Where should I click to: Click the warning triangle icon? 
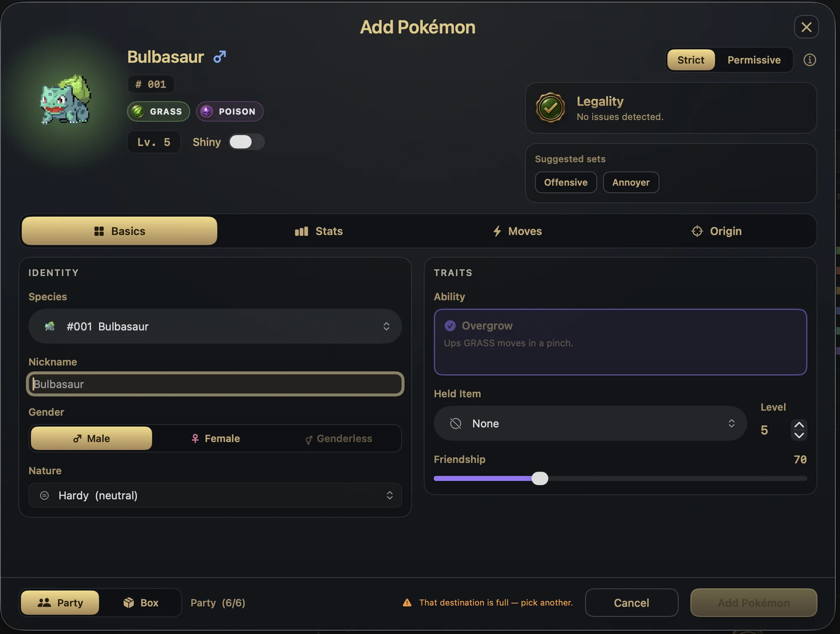click(x=407, y=602)
